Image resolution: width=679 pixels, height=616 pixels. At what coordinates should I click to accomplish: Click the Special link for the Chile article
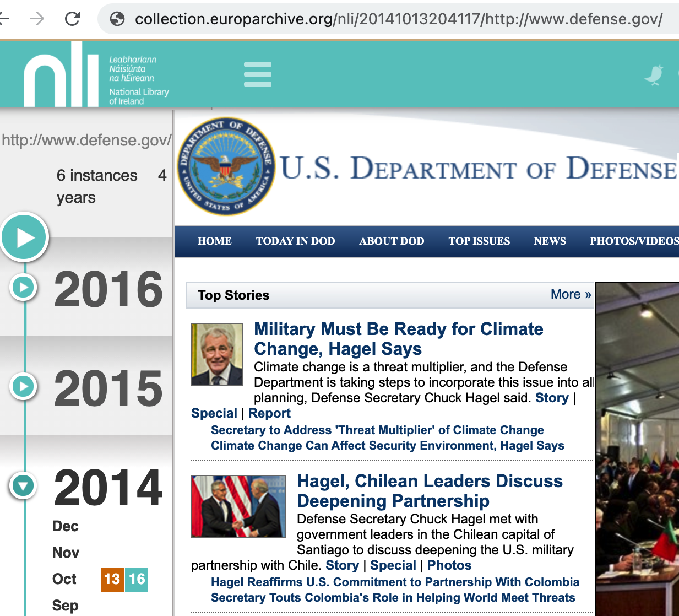click(x=393, y=565)
